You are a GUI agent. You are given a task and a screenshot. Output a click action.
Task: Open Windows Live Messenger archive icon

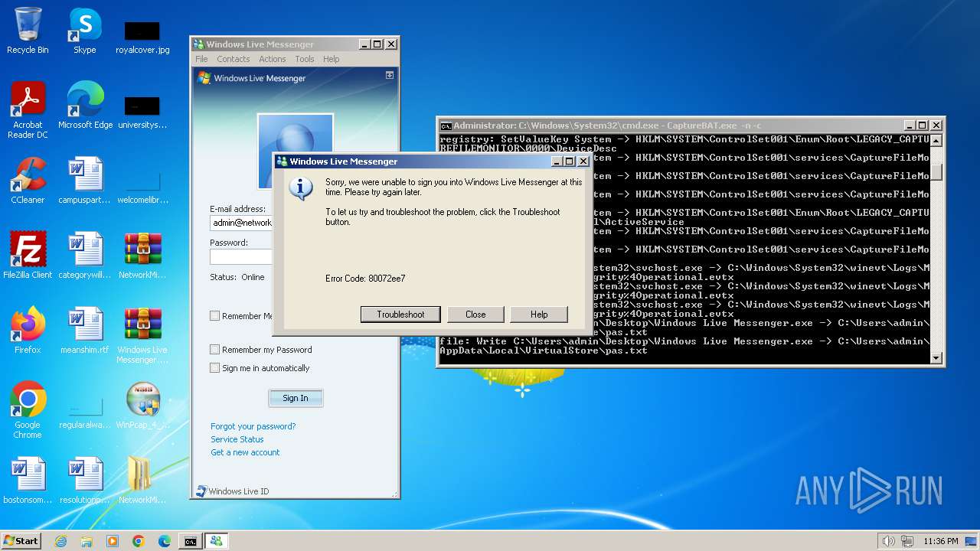[142, 335]
